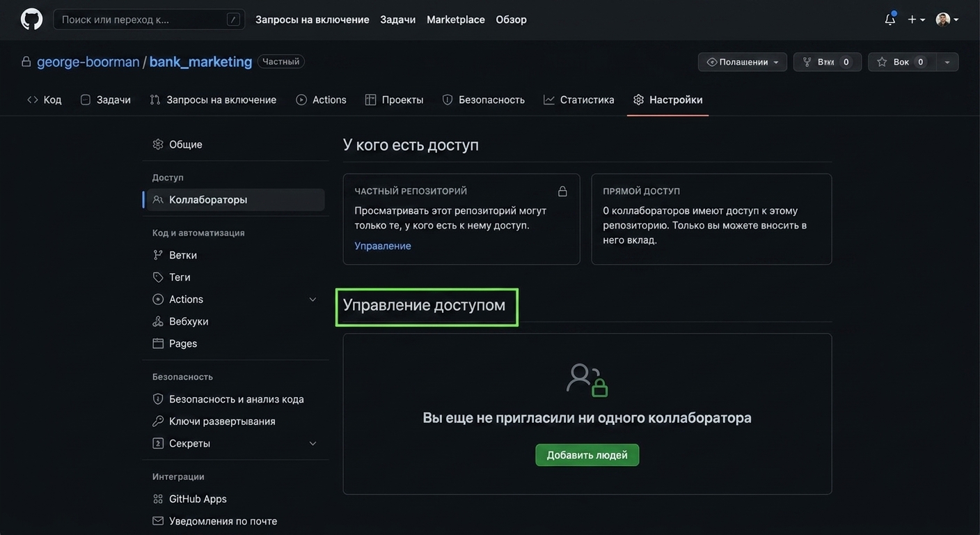Open the bank_marketing repository link
The height and width of the screenshot is (535, 980).
200,61
